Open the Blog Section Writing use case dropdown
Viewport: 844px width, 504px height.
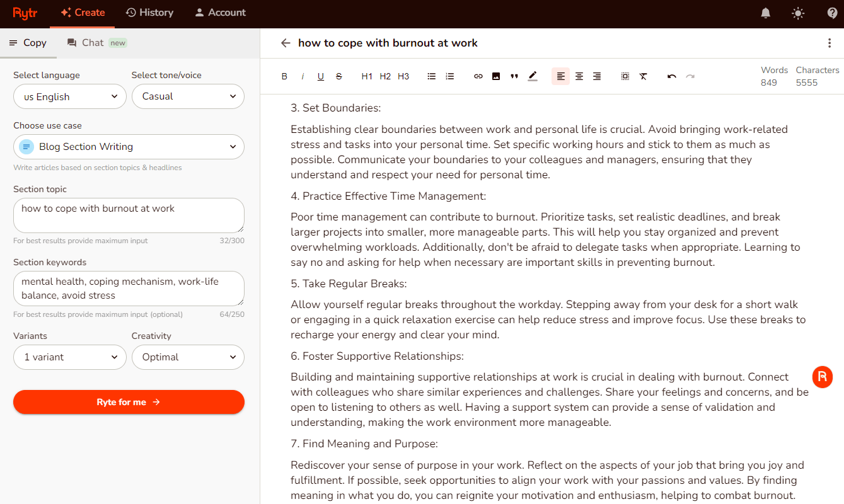(129, 147)
